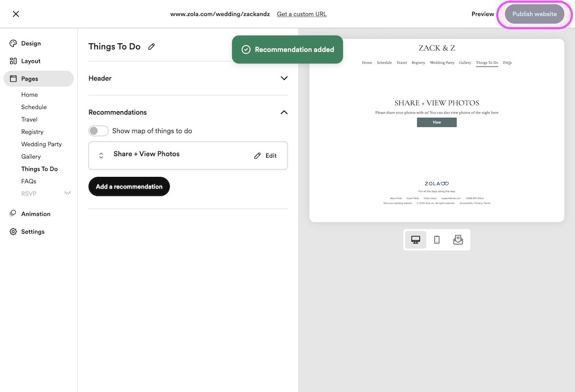This screenshot has width=575, height=392.
Task: Open the Get a custom URL link
Action: click(x=301, y=14)
